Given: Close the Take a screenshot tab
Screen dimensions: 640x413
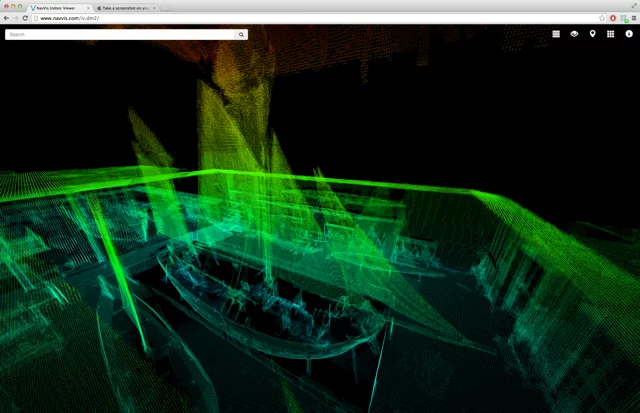Looking at the screenshot, I should 154,8.
